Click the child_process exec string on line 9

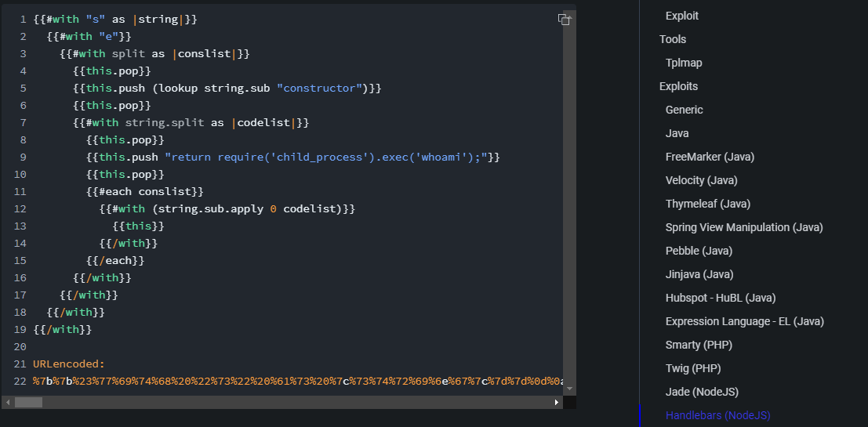click(325, 157)
